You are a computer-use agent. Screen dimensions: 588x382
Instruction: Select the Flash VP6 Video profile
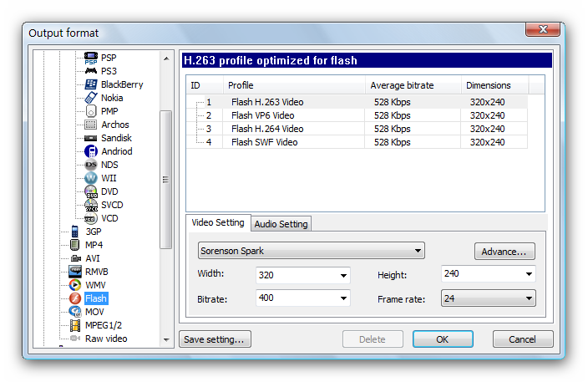tap(357, 115)
